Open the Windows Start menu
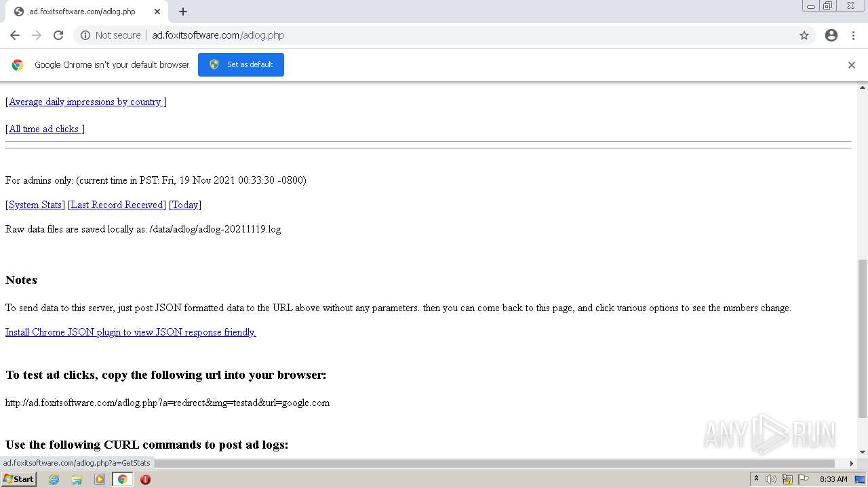This screenshot has width=868, height=488. [18, 479]
